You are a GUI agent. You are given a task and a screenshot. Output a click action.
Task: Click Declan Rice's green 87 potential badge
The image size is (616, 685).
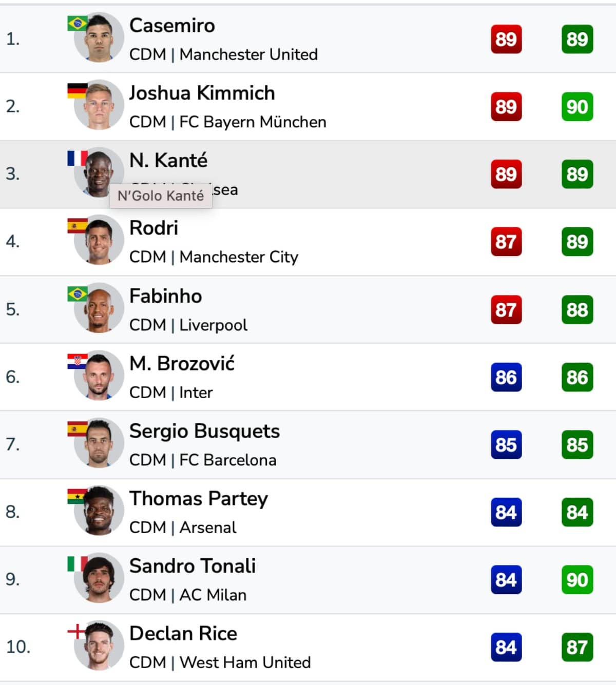[577, 647]
